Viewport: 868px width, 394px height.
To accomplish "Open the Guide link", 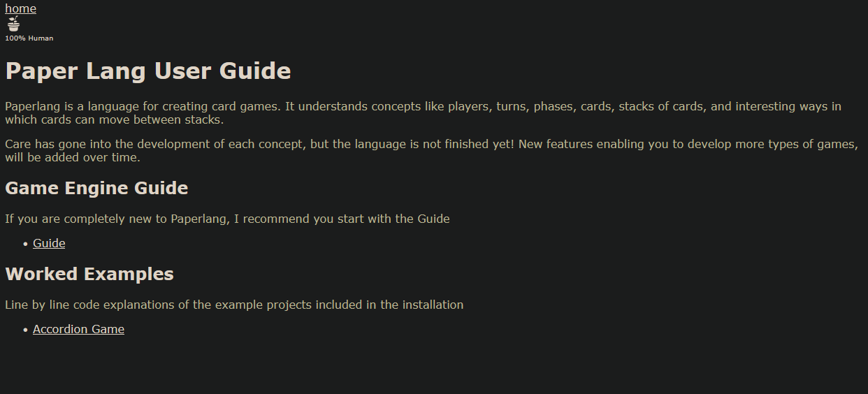I will click(49, 243).
